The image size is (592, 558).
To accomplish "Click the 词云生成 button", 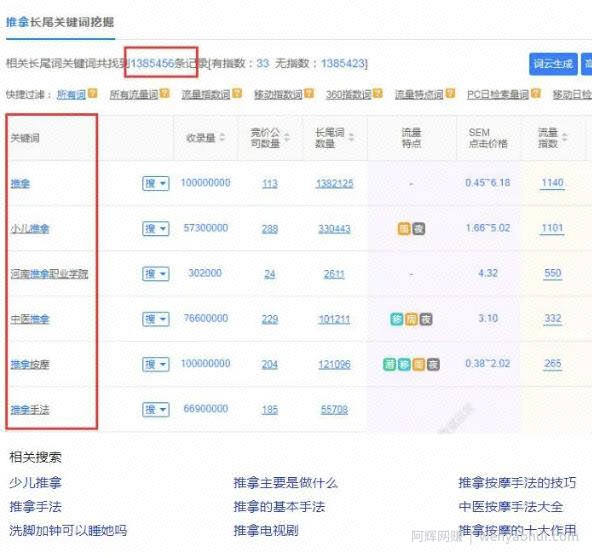I will click(553, 64).
